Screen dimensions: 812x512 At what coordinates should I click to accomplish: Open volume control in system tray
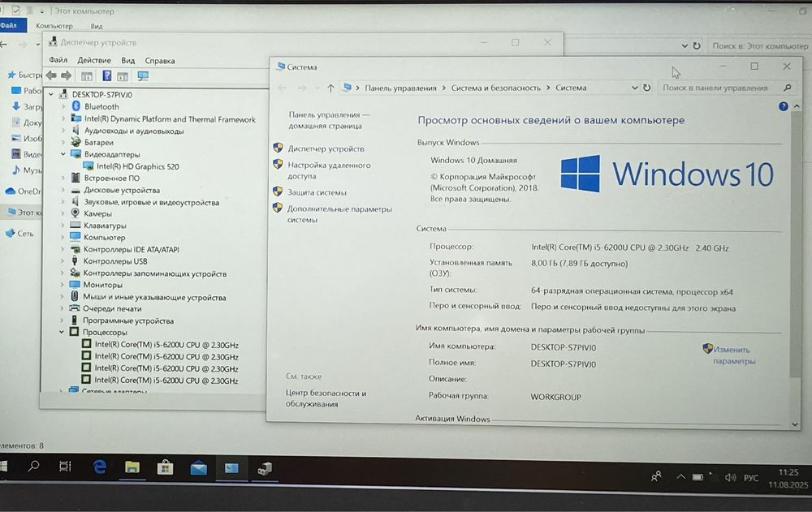(730, 477)
